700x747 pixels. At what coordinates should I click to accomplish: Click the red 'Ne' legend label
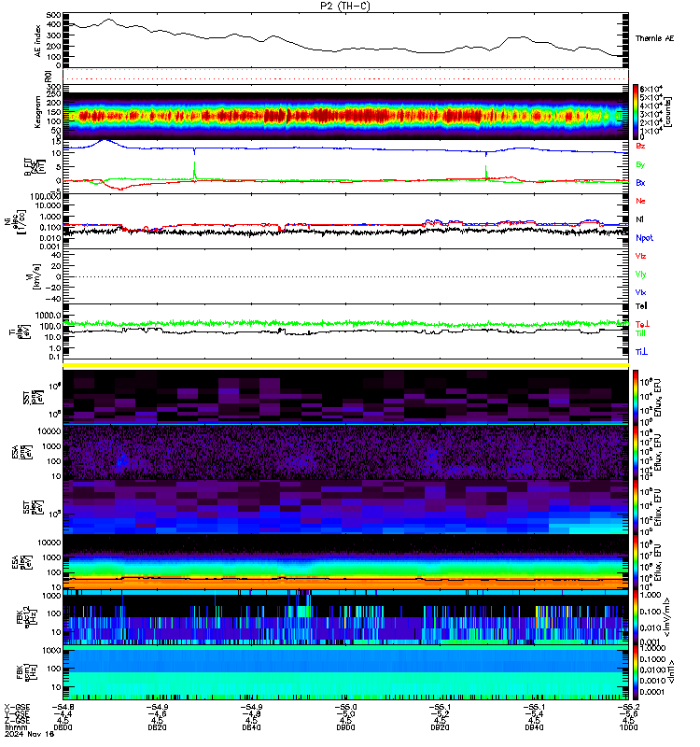pyautogui.click(x=640, y=201)
